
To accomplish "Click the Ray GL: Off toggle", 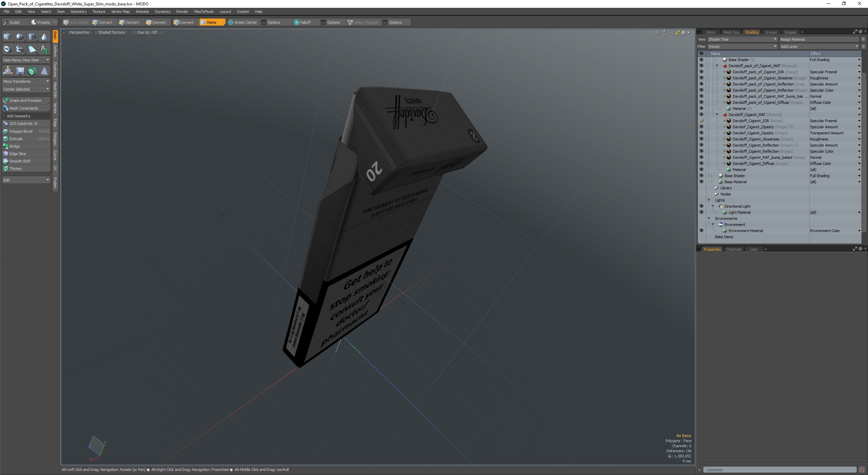I will [147, 33].
